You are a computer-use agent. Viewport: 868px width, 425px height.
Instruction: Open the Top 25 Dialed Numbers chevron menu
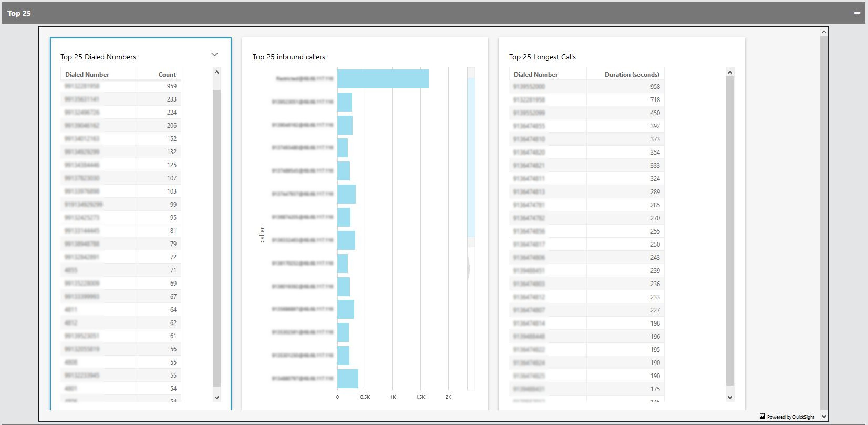[x=214, y=55]
